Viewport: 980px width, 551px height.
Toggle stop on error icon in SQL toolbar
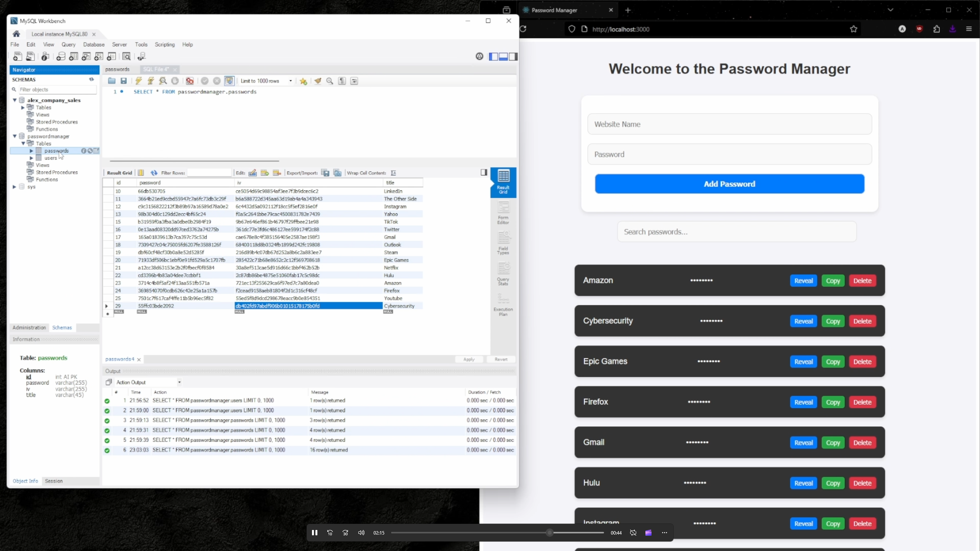tap(189, 81)
